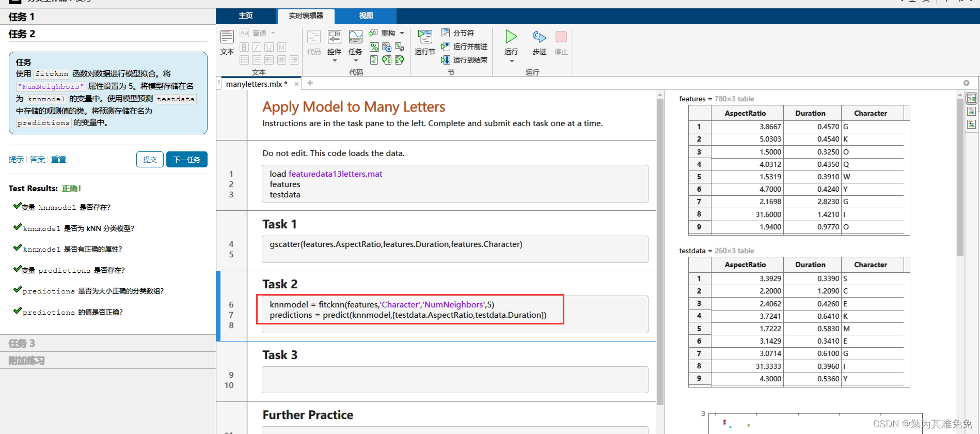Click the 重置 reset link
Screen dimensions: 980x434
click(58, 159)
